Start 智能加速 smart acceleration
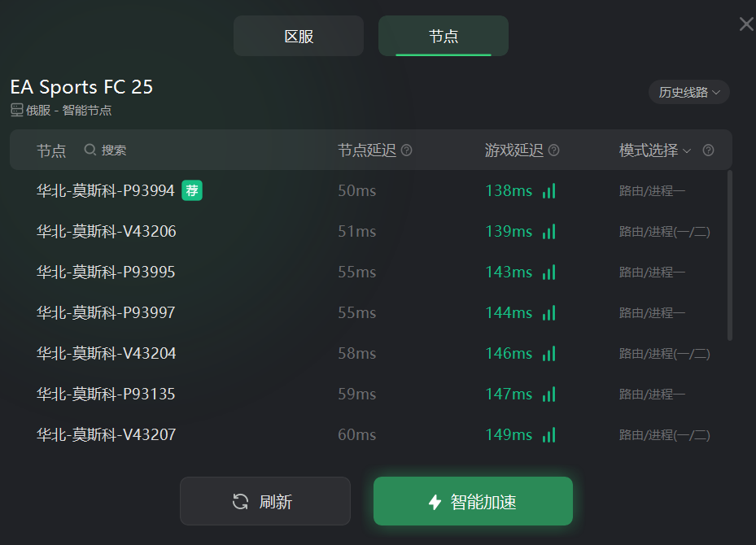Image resolution: width=756 pixels, height=545 pixels. pyautogui.click(x=473, y=501)
